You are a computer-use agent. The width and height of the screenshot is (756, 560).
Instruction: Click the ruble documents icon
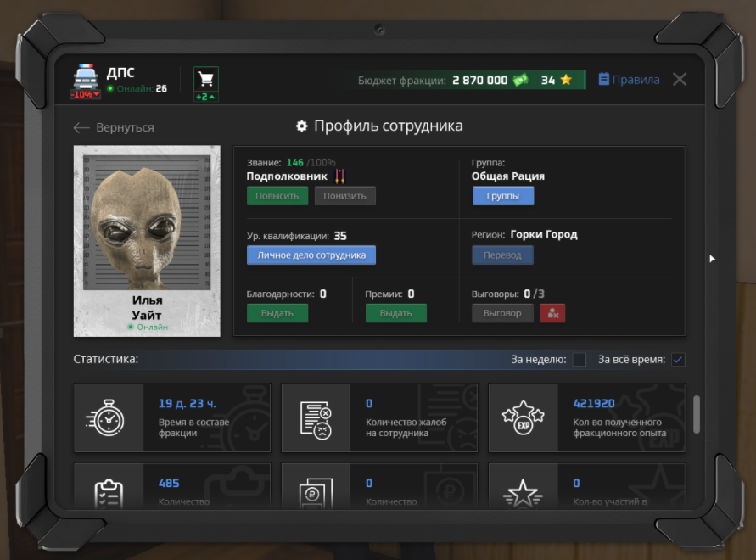(x=316, y=494)
